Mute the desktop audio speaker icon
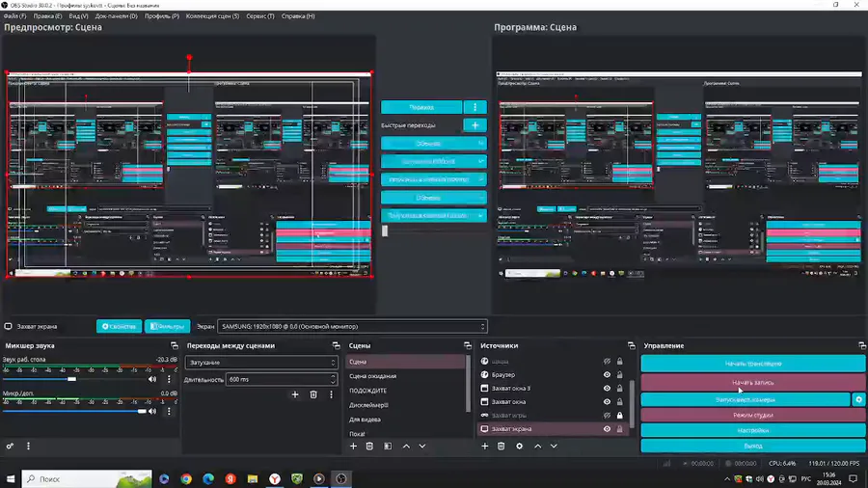The image size is (868, 488). 152,380
